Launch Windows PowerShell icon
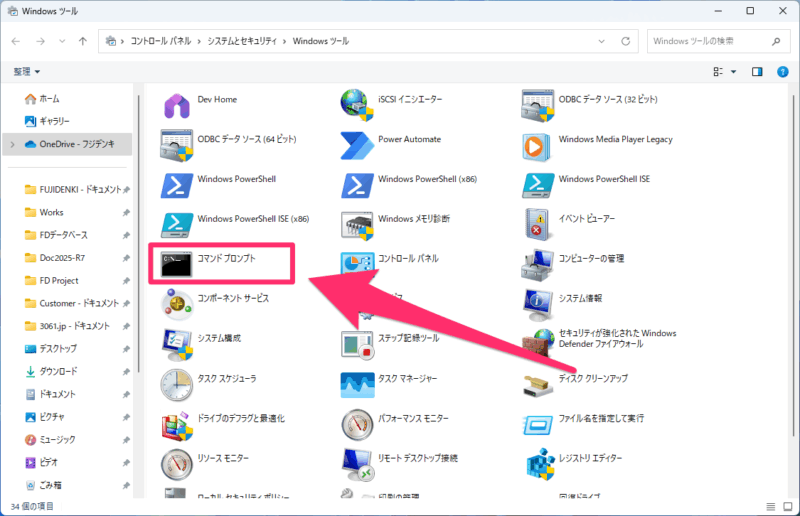 177,185
